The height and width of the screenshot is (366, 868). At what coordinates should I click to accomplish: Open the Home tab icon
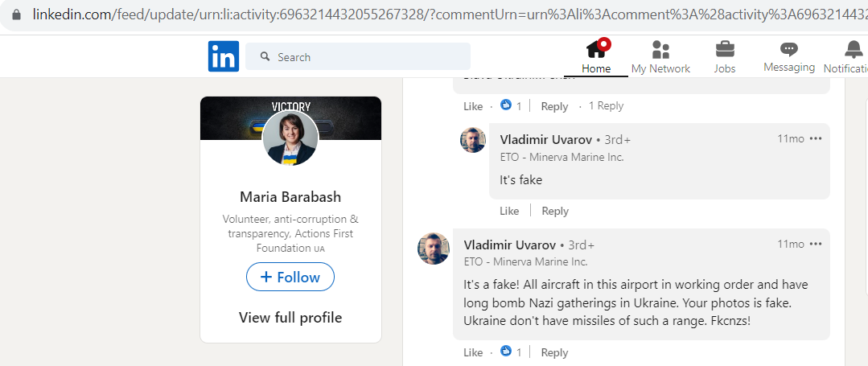[597, 49]
